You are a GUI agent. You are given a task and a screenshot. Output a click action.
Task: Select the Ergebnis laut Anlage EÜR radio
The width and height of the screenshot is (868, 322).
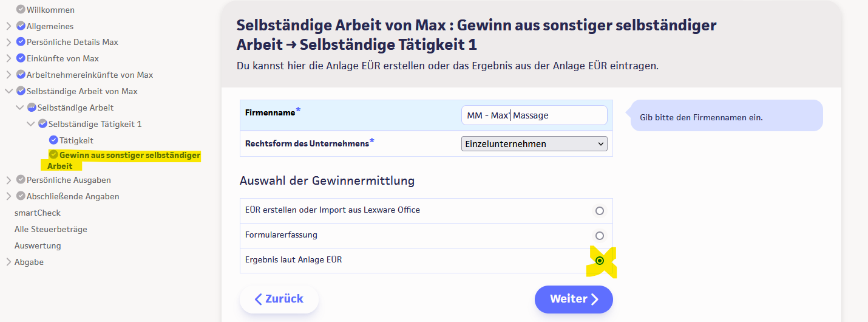pos(600,261)
